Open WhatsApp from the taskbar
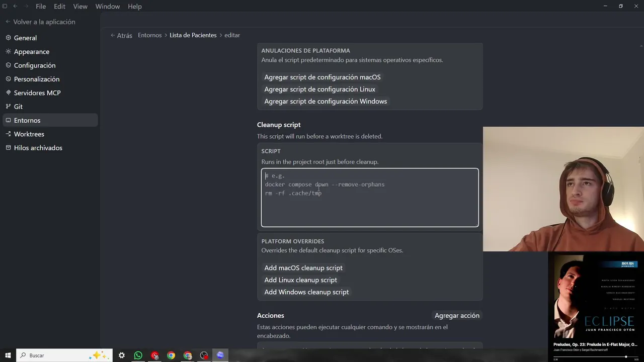The height and width of the screenshot is (362, 644). click(x=138, y=355)
